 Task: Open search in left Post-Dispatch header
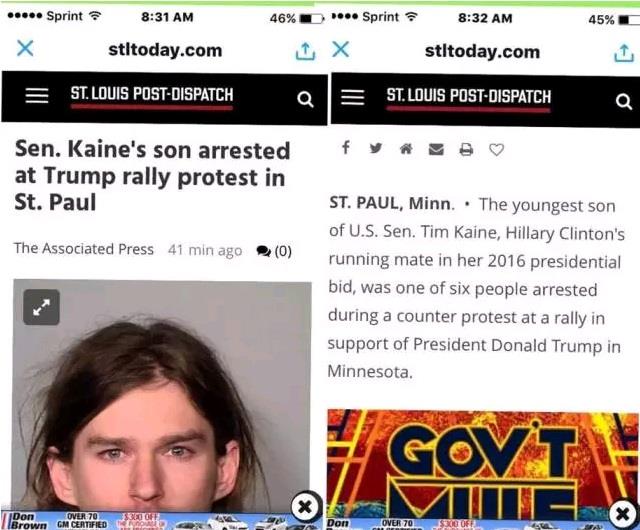305,99
